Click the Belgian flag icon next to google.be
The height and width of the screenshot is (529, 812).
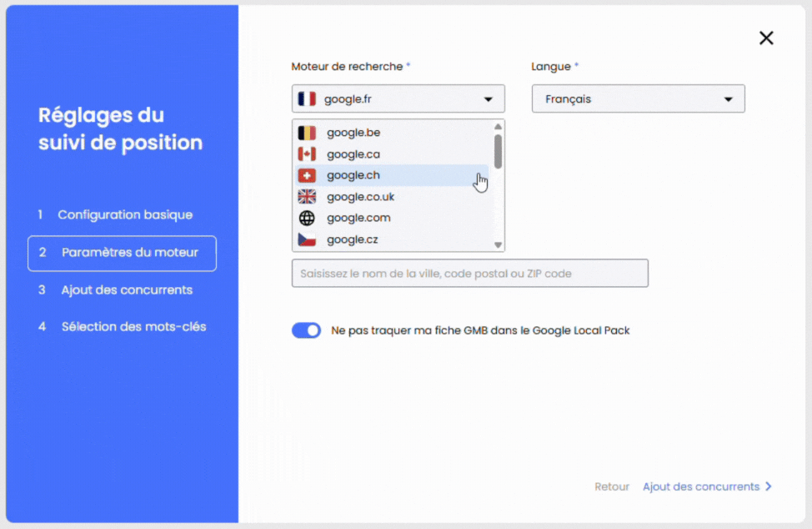point(306,132)
